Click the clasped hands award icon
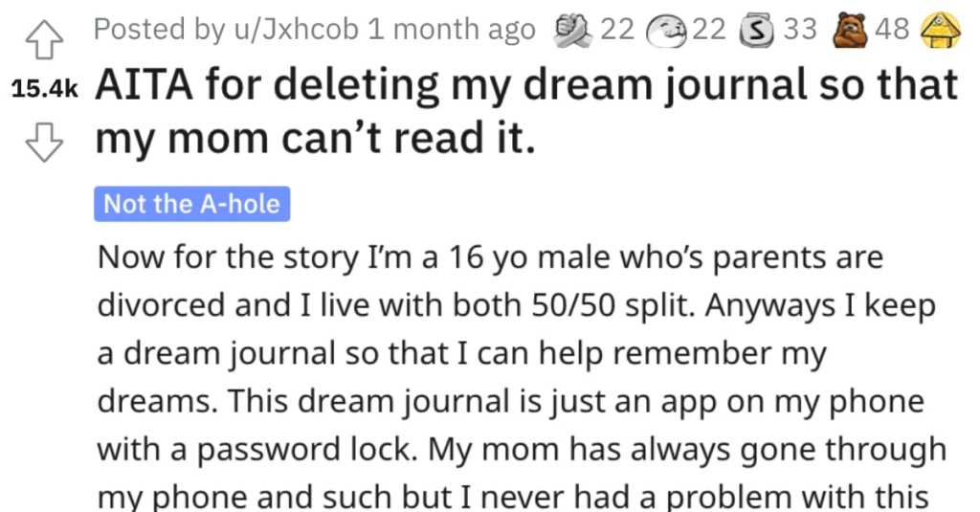The height and width of the screenshot is (512, 980). (574, 31)
